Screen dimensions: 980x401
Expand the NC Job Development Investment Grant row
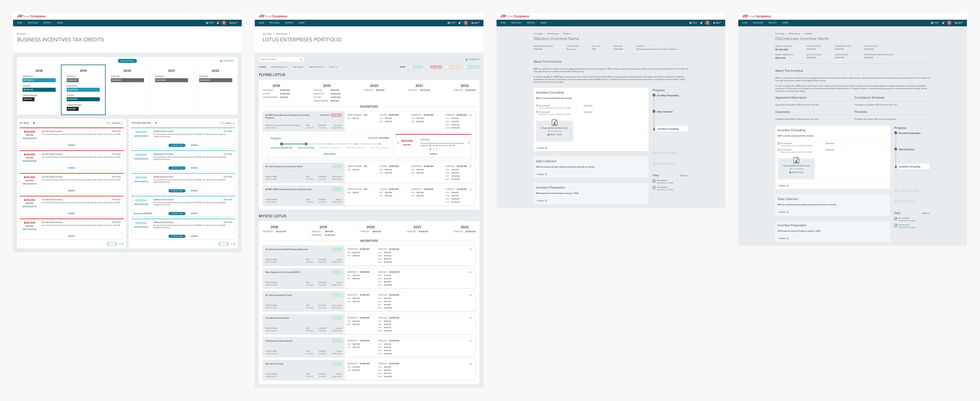471,166
